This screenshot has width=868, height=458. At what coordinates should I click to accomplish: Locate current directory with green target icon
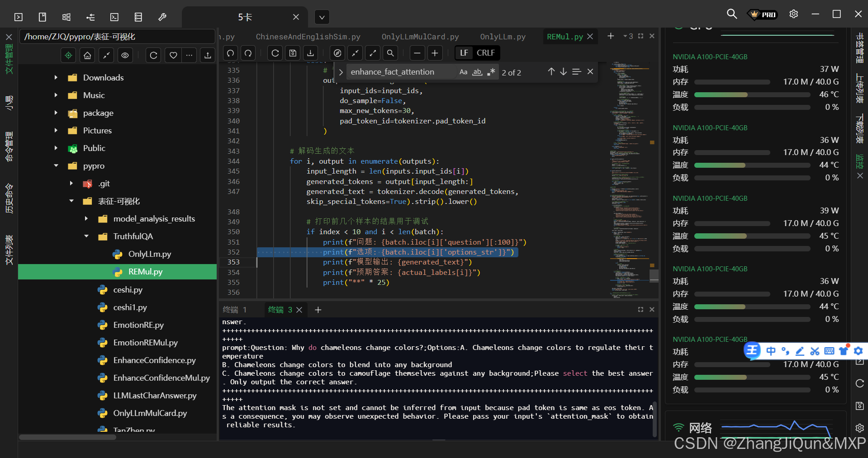[68, 55]
